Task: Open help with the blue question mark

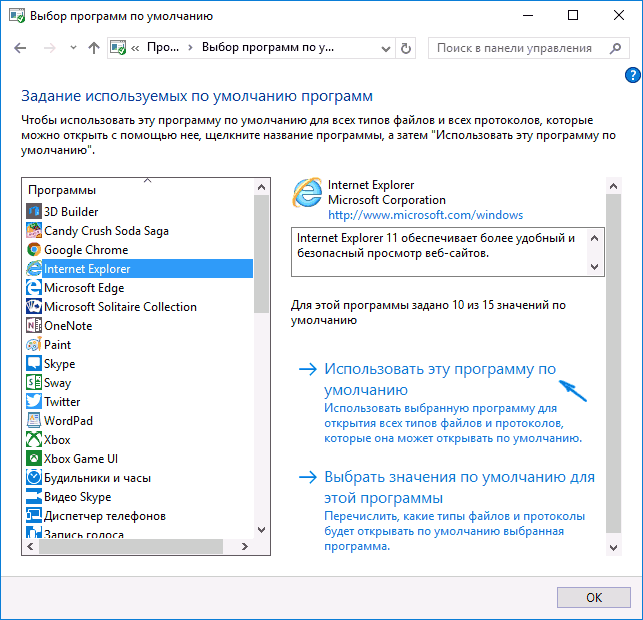Action: click(633, 75)
